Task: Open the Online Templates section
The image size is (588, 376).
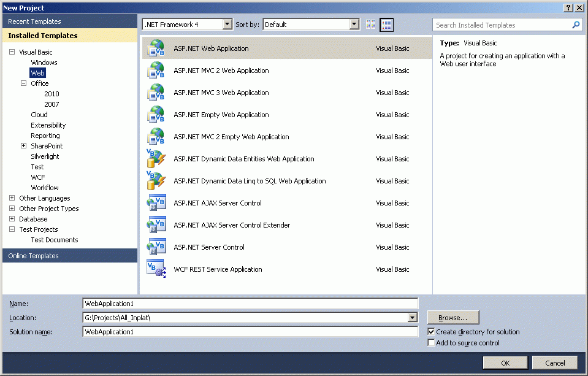Action: coord(70,256)
